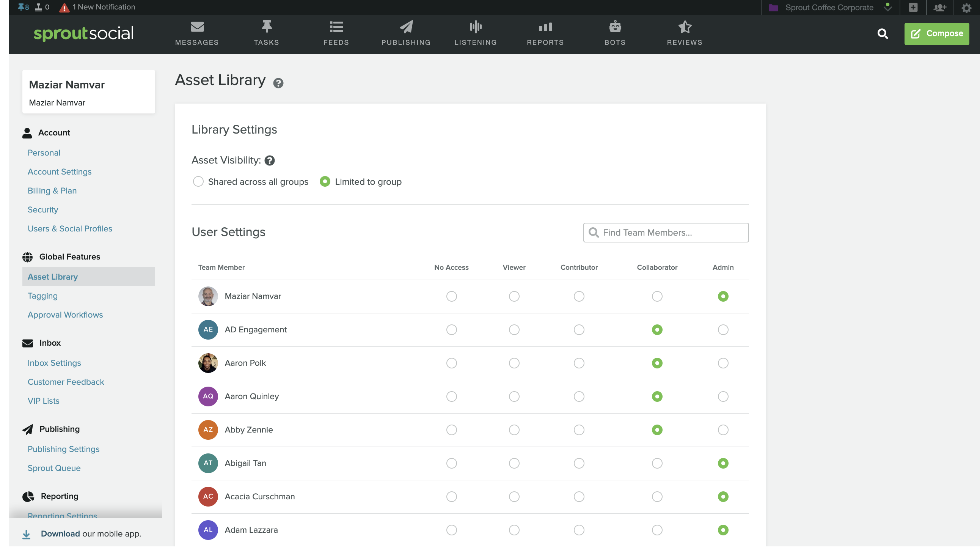The height and width of the screenshot is (557, 980).
Task: Click the Collaborator column header
Action: (x=657, y=267)
